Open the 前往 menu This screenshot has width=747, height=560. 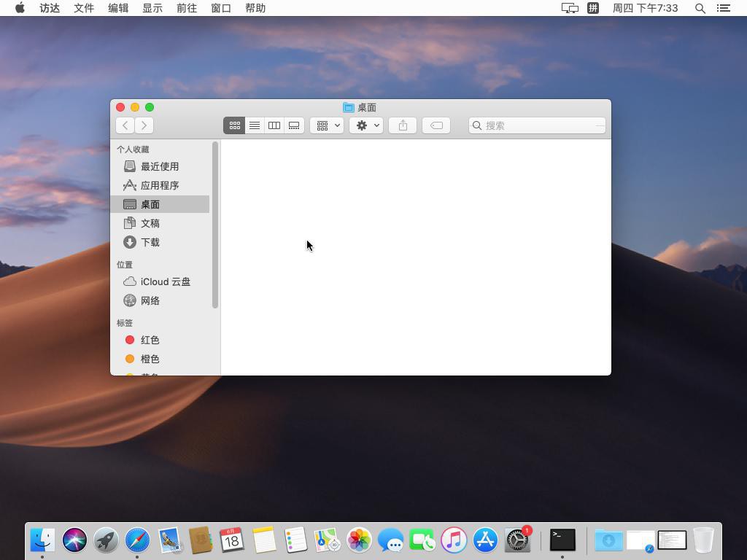pyautogui.click(x=187, y=8)
